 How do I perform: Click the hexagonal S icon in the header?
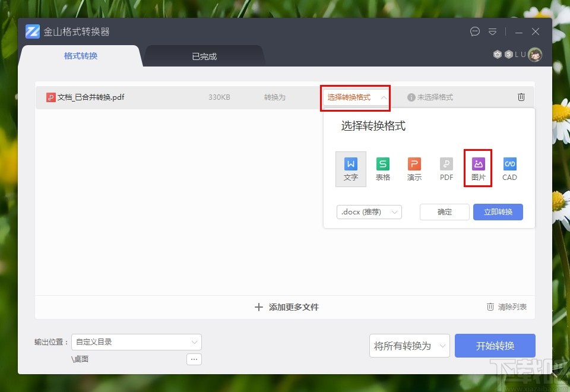[508, 54]
